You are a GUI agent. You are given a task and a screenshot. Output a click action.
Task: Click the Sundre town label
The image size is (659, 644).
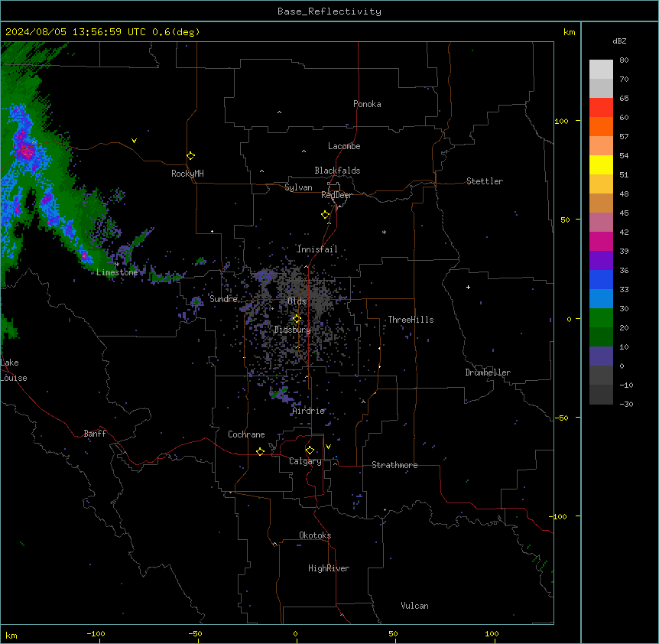click(223, 299)
